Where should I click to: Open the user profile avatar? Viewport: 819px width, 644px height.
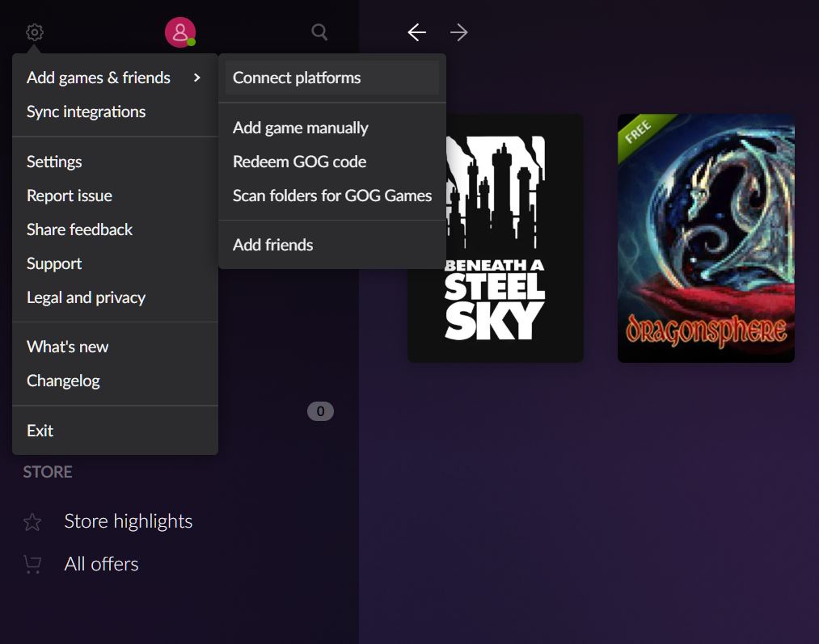(180, 32)
